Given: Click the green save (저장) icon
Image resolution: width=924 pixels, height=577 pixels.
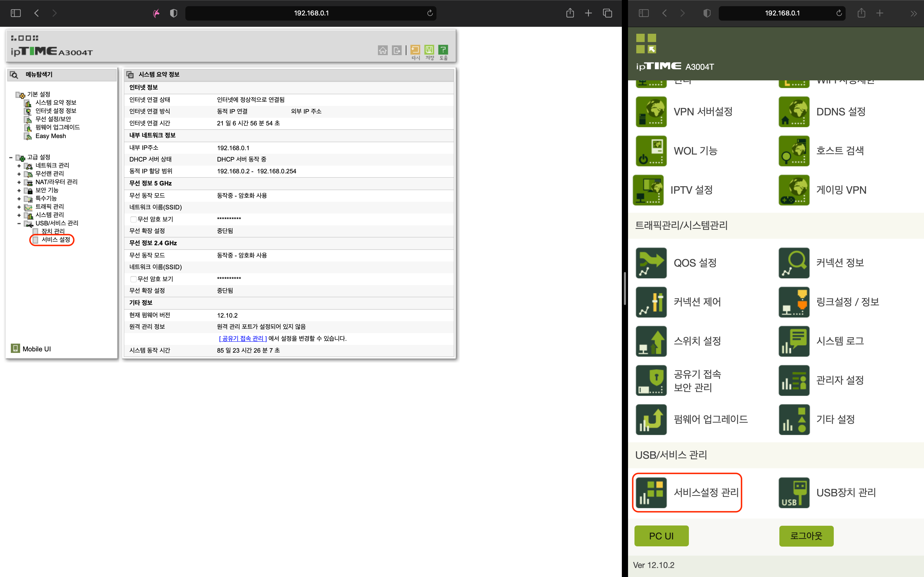Looking at the screenshot, I should coord(429,50).
